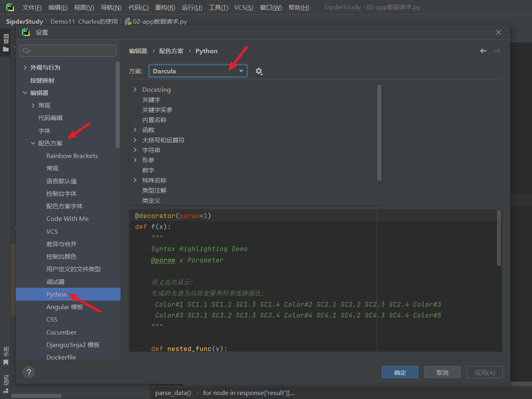Close the settings dialog with X
The width and height of the screenshot is (532, 399).
coord(499,32)
